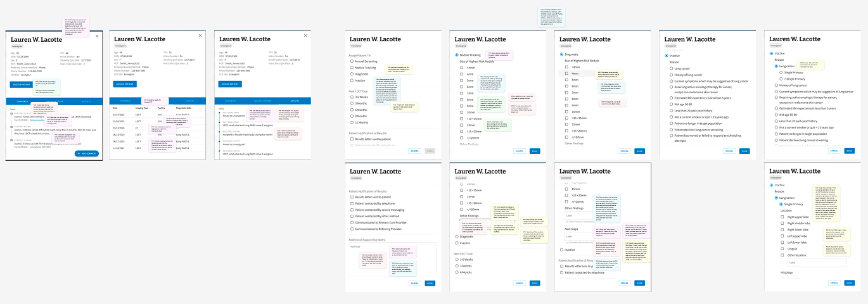Check Communicated to Primary Care Provider
The image size is (868, 304).
click(x=352, y=222)
